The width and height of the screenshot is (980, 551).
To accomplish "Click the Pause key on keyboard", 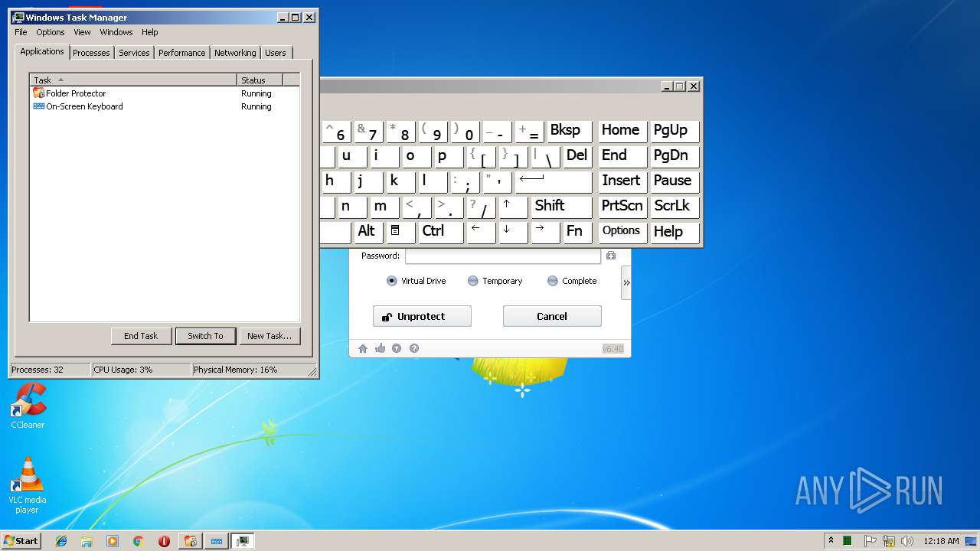I will pyautogui.click(x=675, y=181).
